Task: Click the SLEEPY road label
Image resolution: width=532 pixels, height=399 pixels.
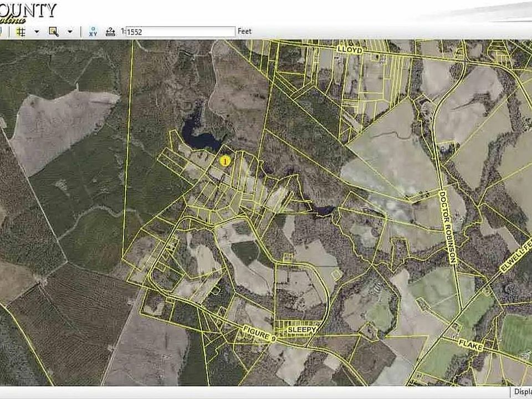Action: 303,329
